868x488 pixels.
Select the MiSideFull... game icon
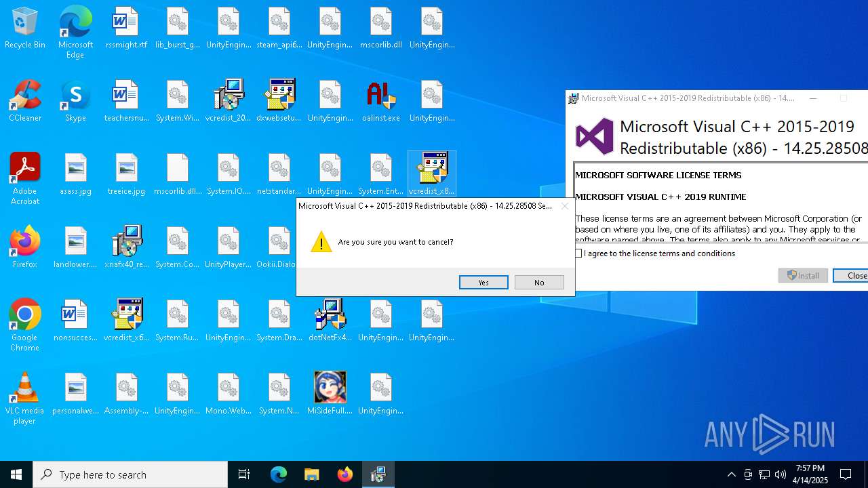coord(330,394)
